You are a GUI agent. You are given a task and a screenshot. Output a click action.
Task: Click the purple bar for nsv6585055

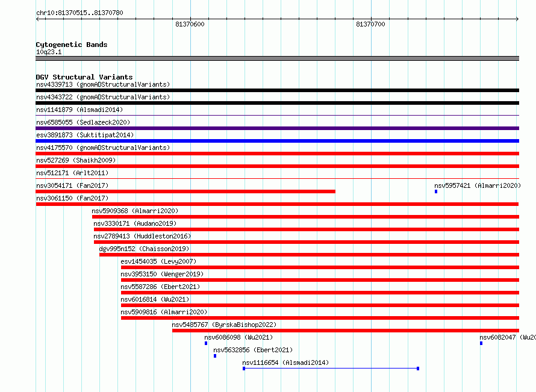[x=277, y=128]
